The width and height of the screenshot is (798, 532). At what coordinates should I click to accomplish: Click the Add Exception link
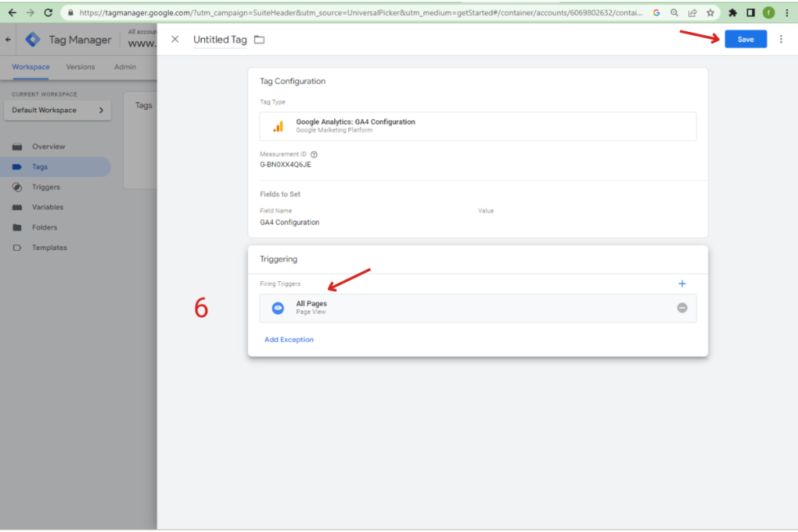click(x=289, y=340)
